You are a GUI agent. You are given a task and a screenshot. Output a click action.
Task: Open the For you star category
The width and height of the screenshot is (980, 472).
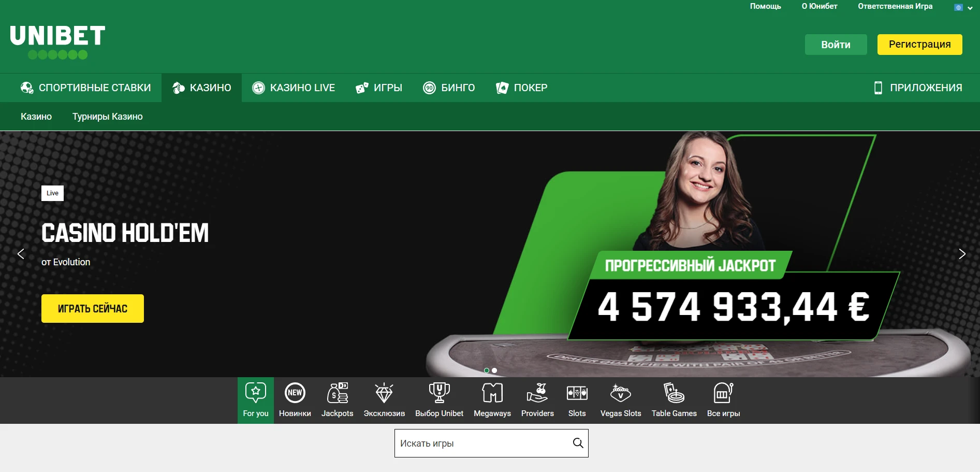point(256,401)
